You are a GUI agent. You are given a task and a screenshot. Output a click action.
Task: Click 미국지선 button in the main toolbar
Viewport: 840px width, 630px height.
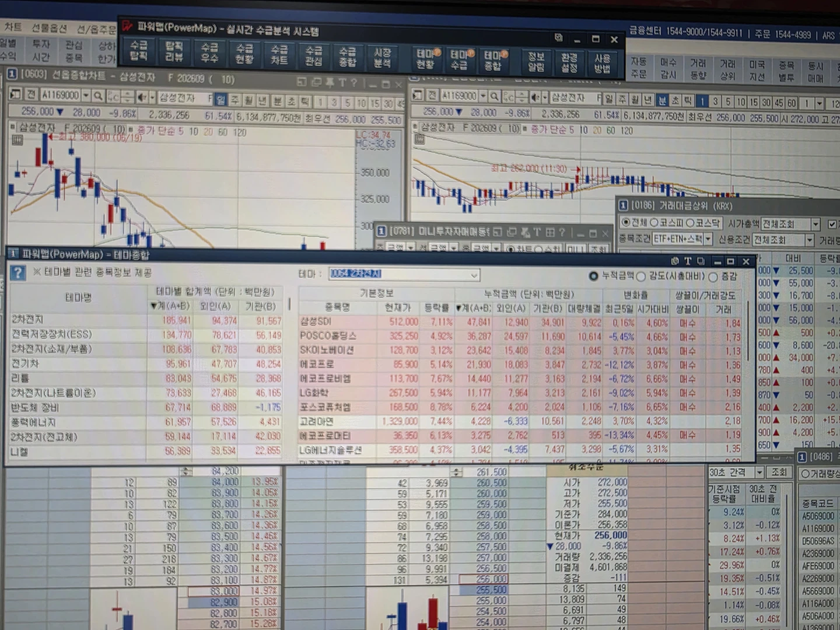[757, 71]
